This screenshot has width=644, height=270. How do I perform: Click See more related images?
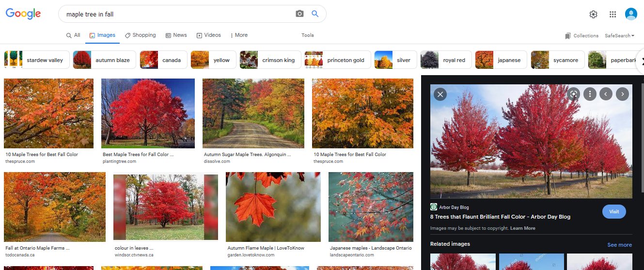tap(620, 245)
